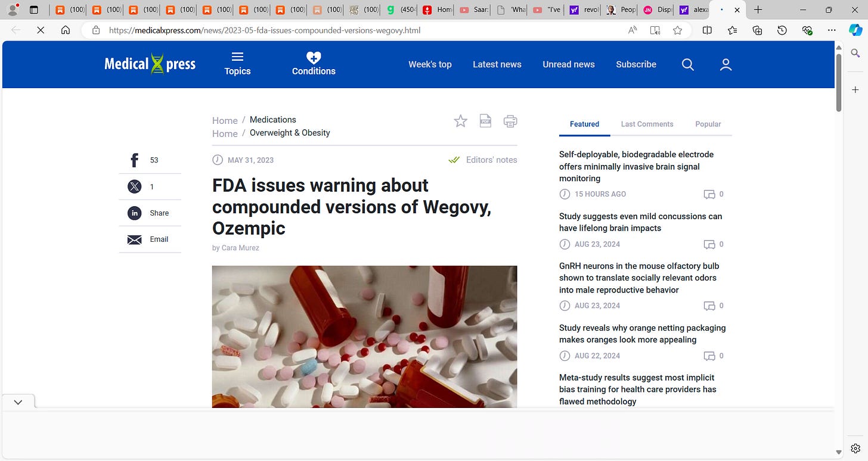Open Unread news page
Viewport: 868px width, 461px height.
coord(569,64)
